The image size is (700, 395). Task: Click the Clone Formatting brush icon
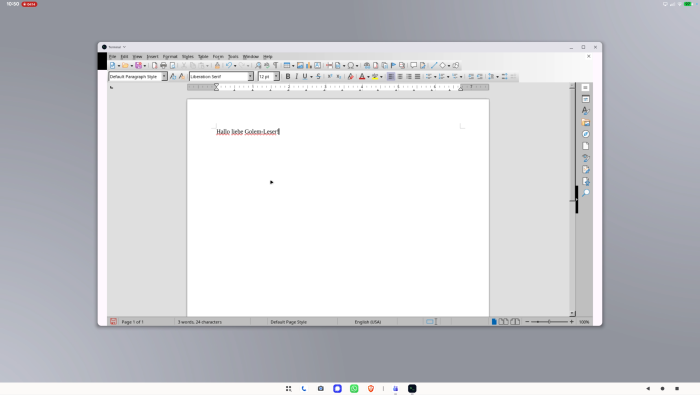click(x=217, y=66)
